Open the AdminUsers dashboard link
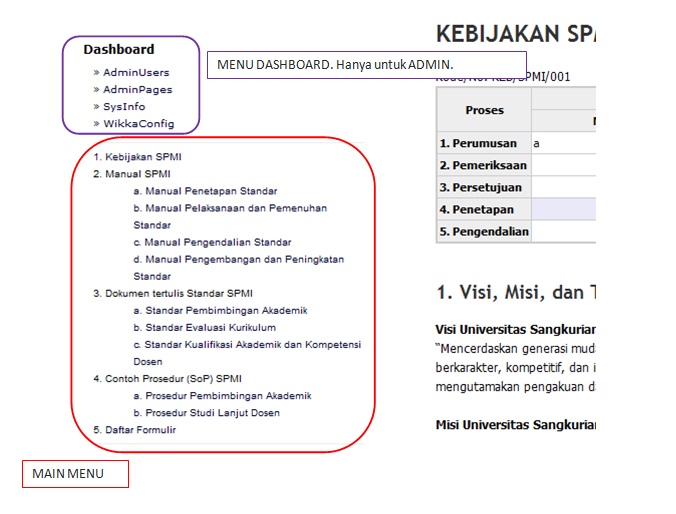The width and height of the screenshot is (676, 514). coord(136,72)
